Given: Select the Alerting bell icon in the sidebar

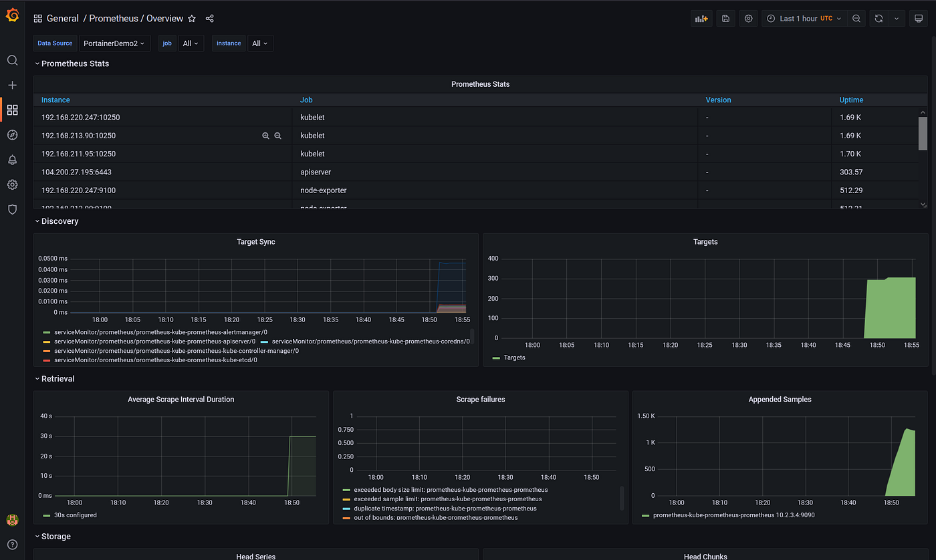Looking at the screenshot, I should [x=12, y=160].
